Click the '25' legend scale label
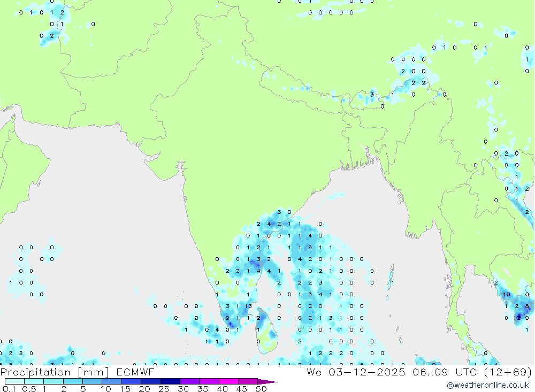 click(x=164, y=389)
